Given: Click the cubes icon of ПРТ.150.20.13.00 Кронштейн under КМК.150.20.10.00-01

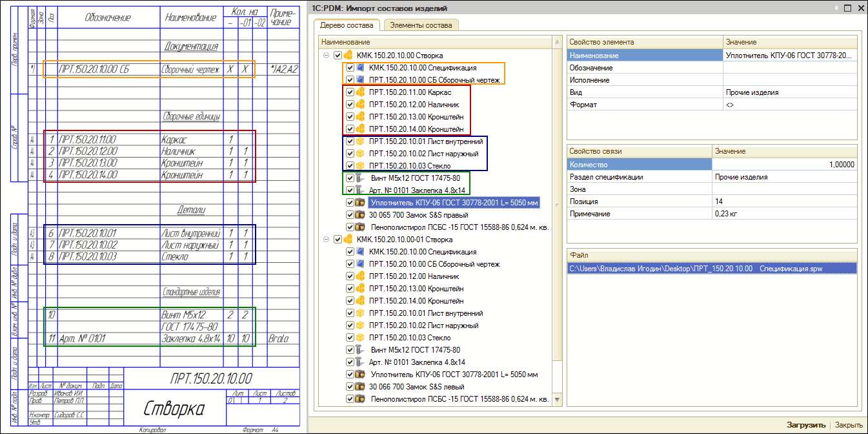Looking at the screenshot, I should [x=360, y=288].
